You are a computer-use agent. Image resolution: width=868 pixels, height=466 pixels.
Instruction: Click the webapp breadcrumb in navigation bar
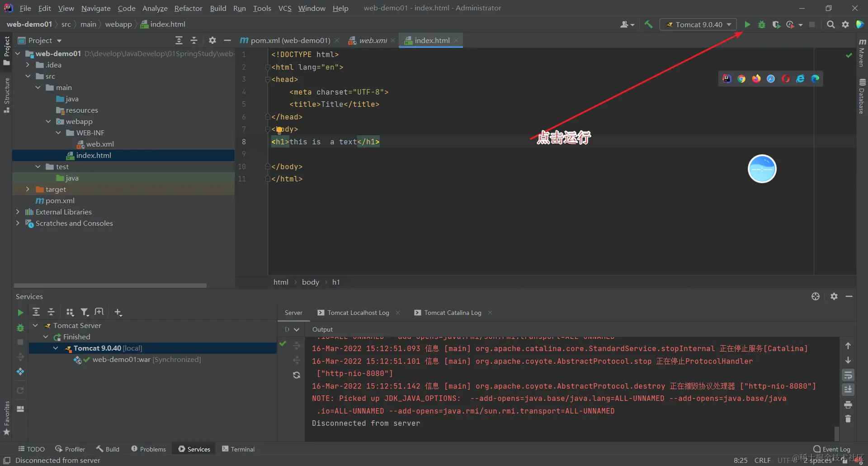[118, 24]
